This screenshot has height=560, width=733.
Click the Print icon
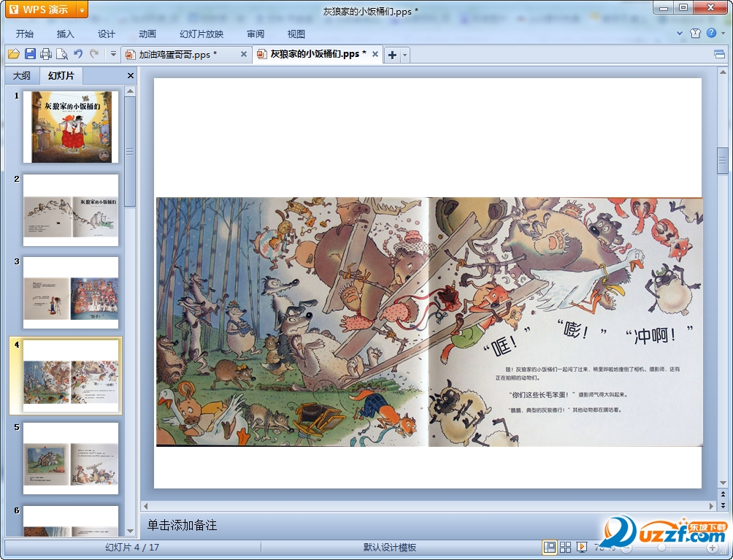46,54
